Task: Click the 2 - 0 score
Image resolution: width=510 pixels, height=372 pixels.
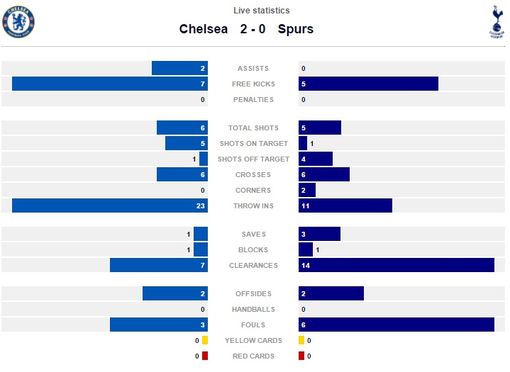Action: 253,29
